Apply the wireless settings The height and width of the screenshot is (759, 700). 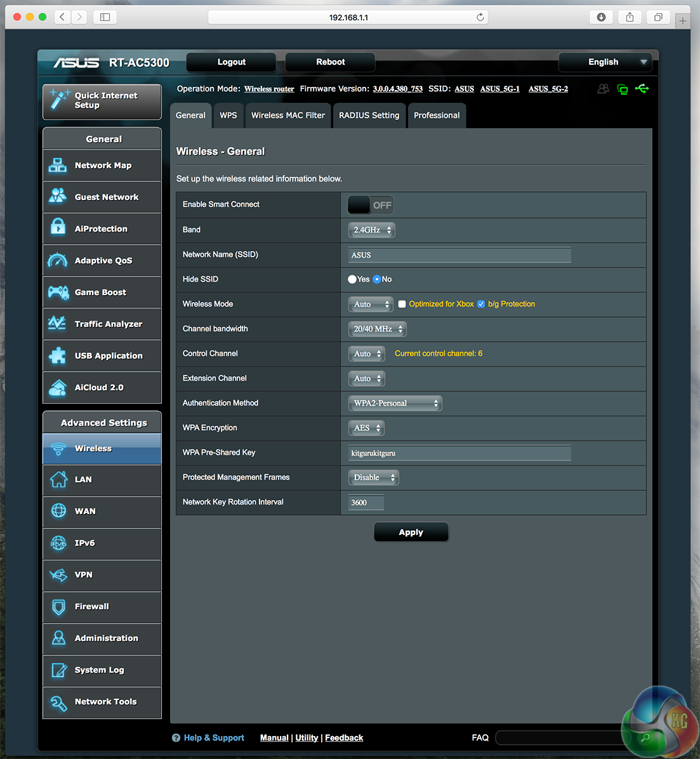click(411, 532)
